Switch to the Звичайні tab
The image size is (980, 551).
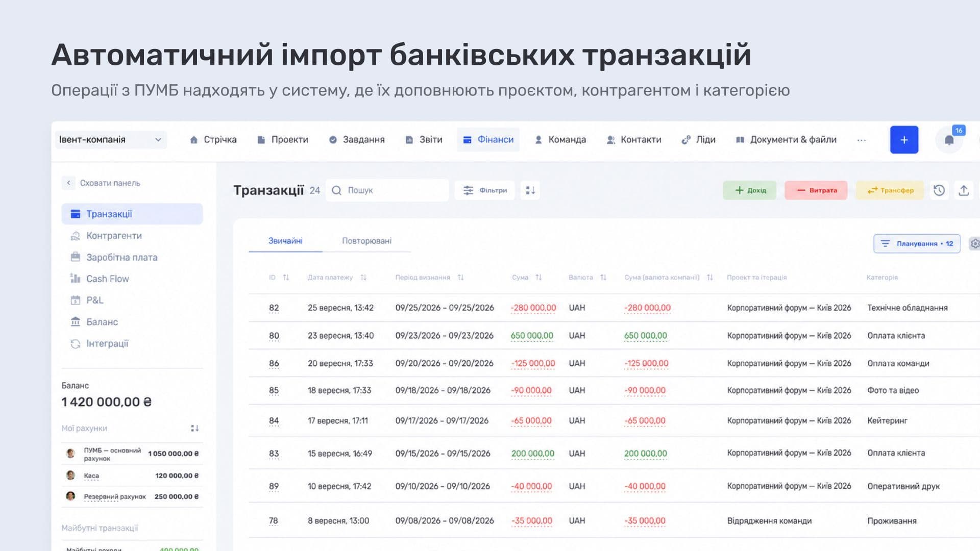(285, 241)
